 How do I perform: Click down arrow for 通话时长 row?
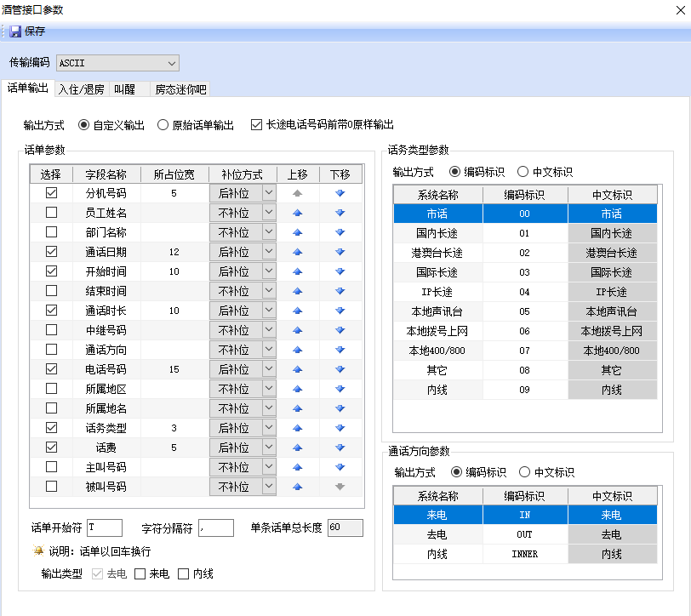click(x=340, y=311)
